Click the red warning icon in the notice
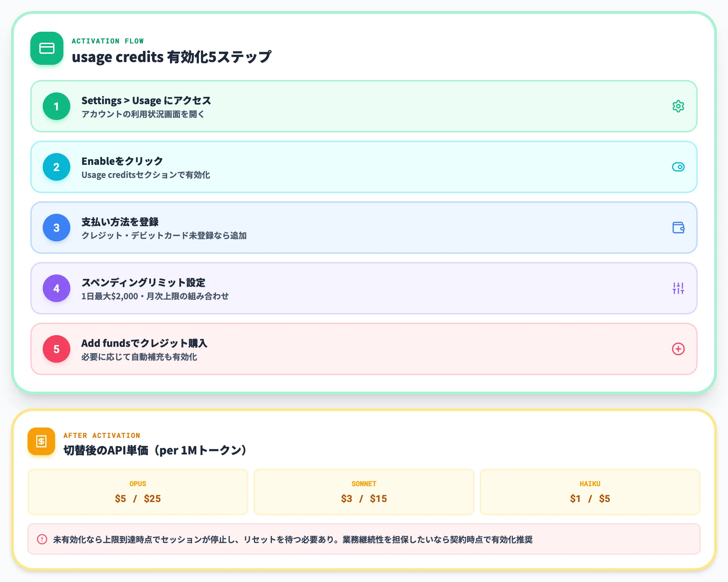Viewport: 728px width, 582px height. tap(42, 539)
